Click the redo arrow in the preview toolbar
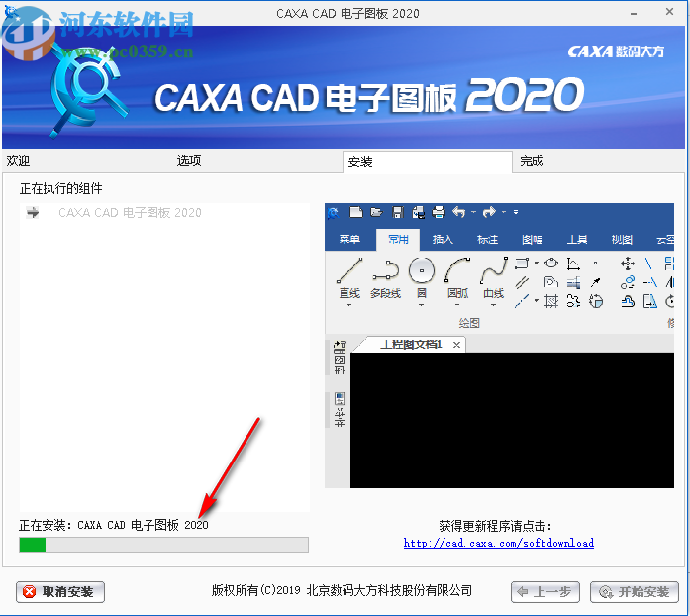Image resolution: width=690 pixels, height=616 pixels. [489, 212]
